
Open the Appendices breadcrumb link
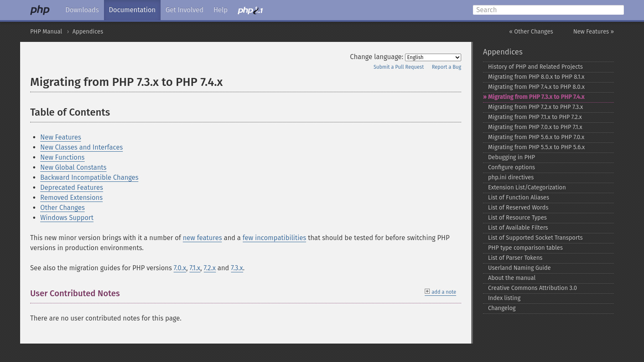pos(88,31)
